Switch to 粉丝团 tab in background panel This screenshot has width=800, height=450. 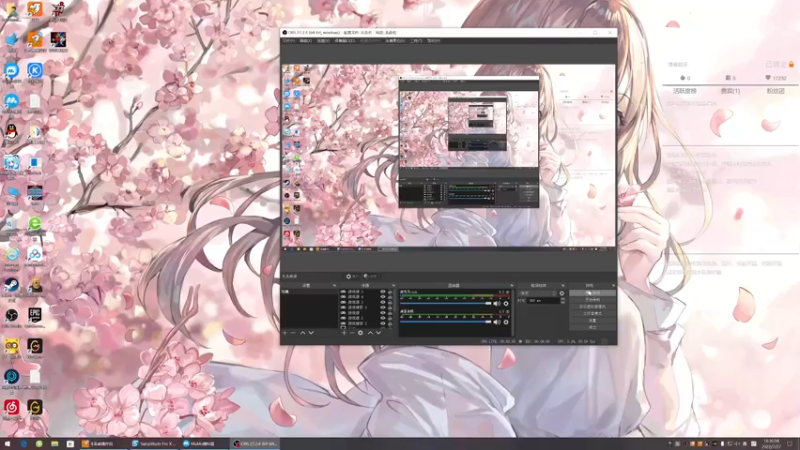[775, 91]
